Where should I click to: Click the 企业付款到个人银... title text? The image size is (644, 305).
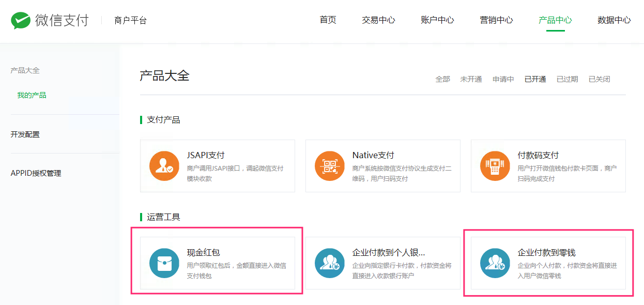[x=389, y=252]
